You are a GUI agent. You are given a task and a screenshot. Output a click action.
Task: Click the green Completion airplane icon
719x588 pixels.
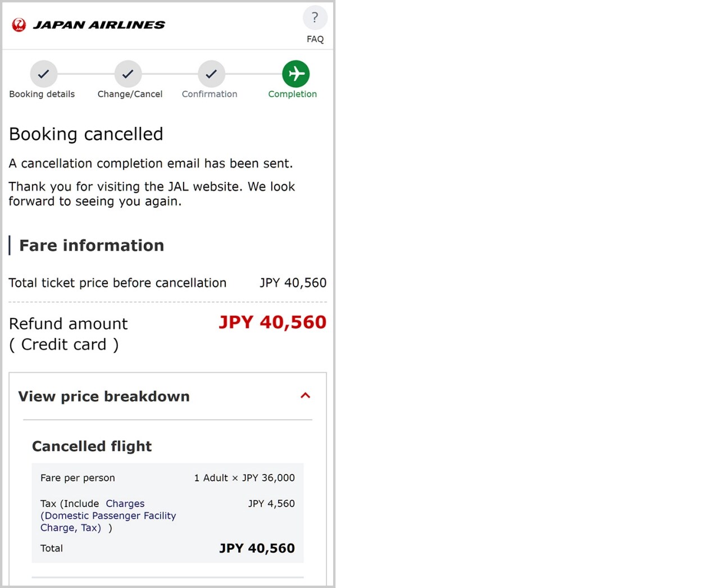pos(296,74)
